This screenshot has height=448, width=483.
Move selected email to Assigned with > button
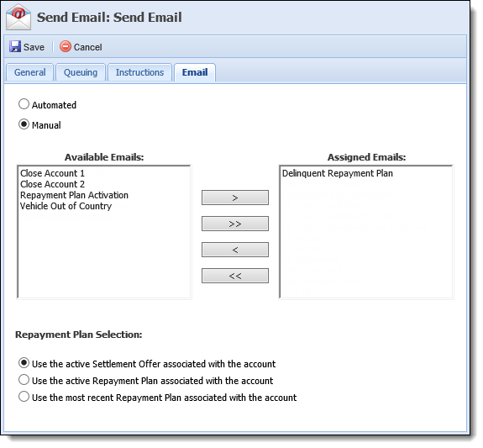point(234,198)
